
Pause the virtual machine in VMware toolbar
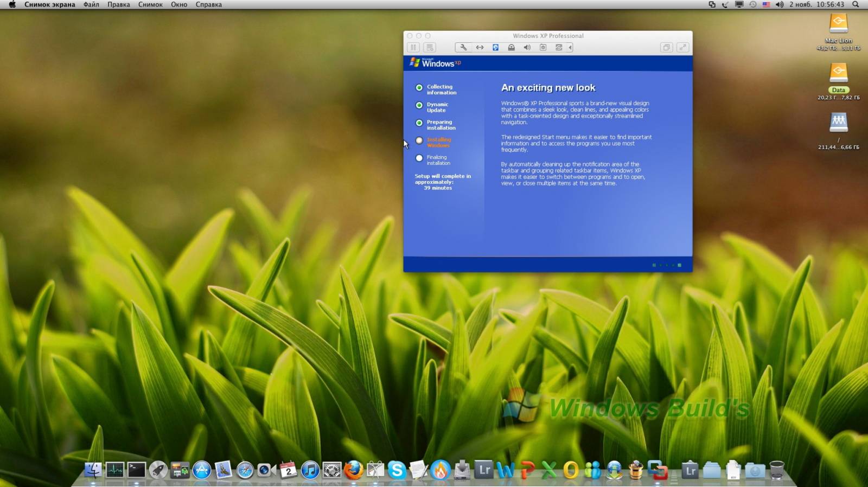[413, 47]
